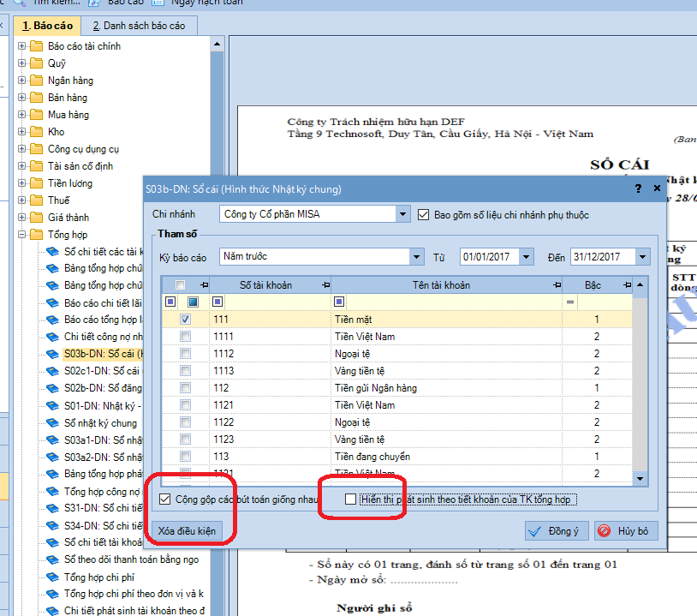Viewport: 697px width, 616px height.
Task: Click the book icon beside Tổng hợp công nợ
Action: [x=52, y=492]
